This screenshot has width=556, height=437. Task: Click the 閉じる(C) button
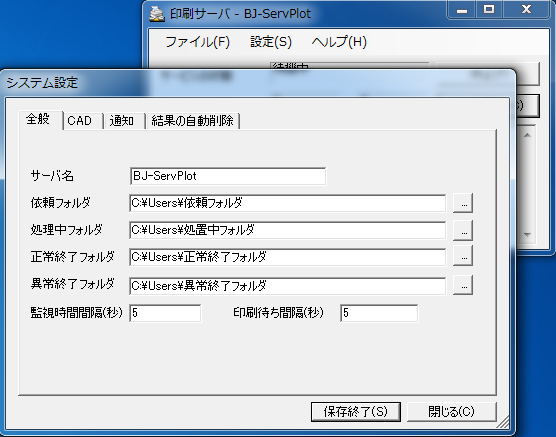click(x=451, y=411)
